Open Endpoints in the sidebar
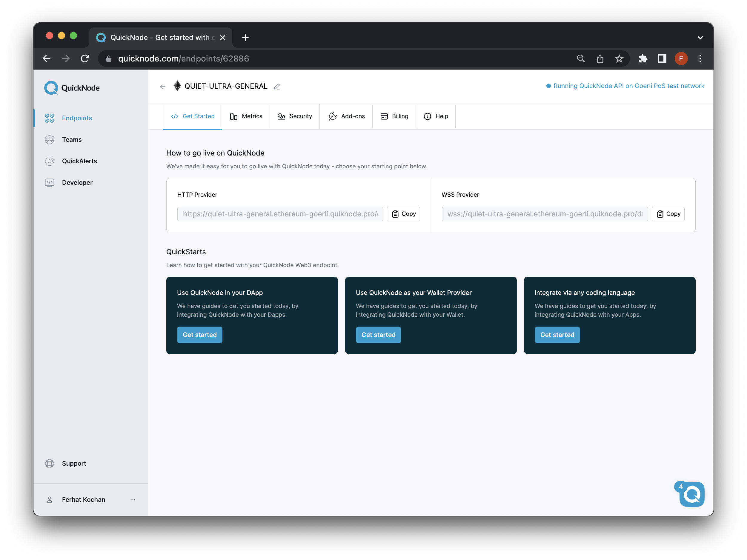 click(x=77, y=118)
